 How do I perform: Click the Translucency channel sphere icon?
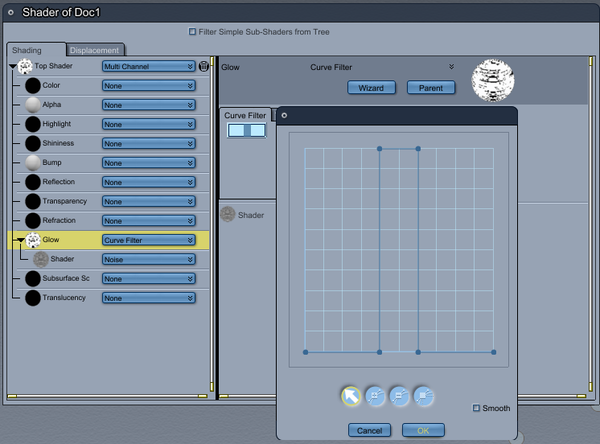(33, 298)
